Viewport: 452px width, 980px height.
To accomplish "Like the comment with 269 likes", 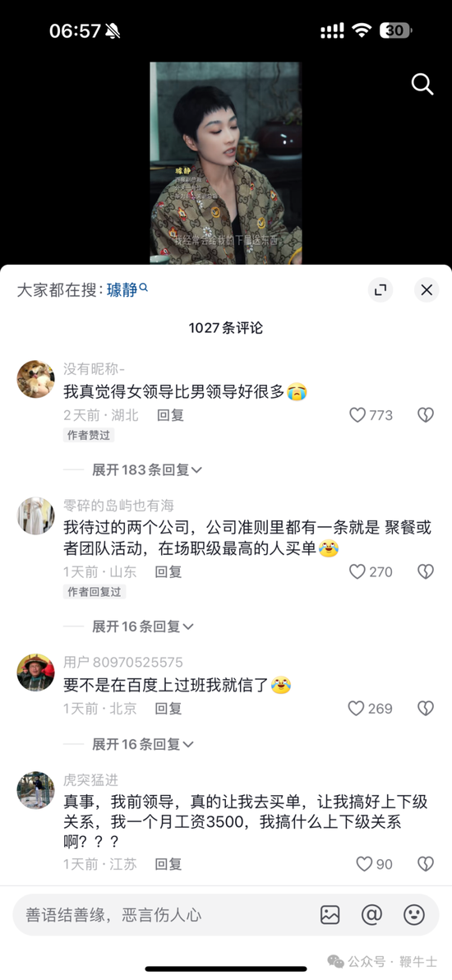I will pos(370,708).
